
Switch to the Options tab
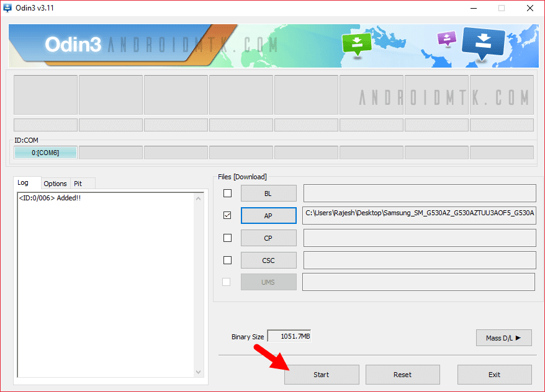point(55,184)
